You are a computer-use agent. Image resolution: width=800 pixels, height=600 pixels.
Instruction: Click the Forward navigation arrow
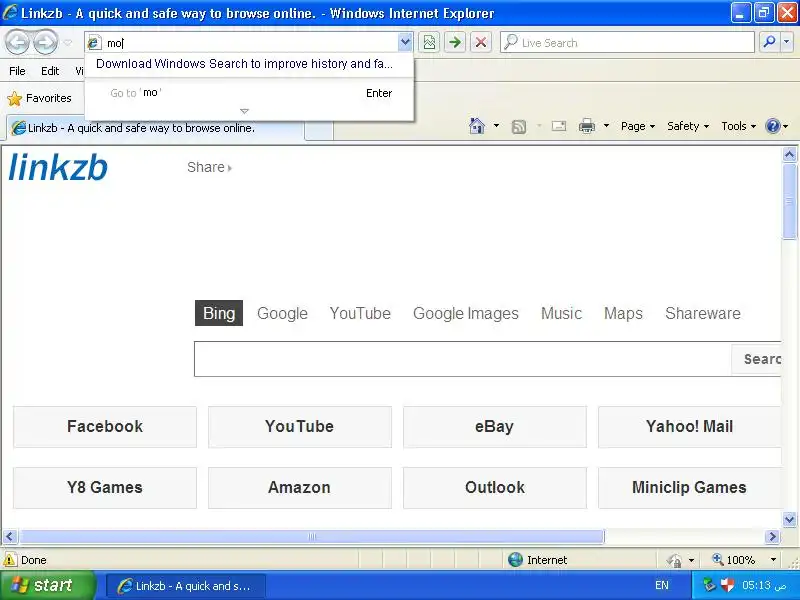45,42
